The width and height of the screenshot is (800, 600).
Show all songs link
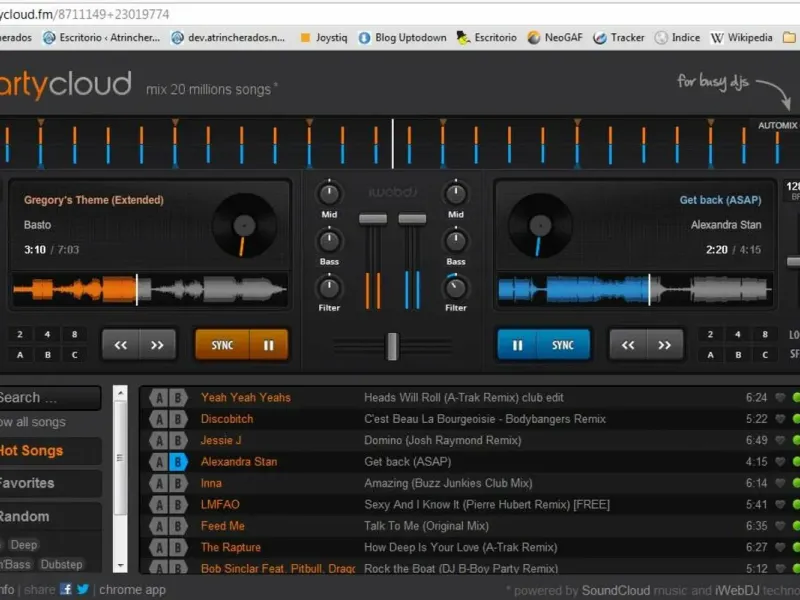(x=33, y=422)
